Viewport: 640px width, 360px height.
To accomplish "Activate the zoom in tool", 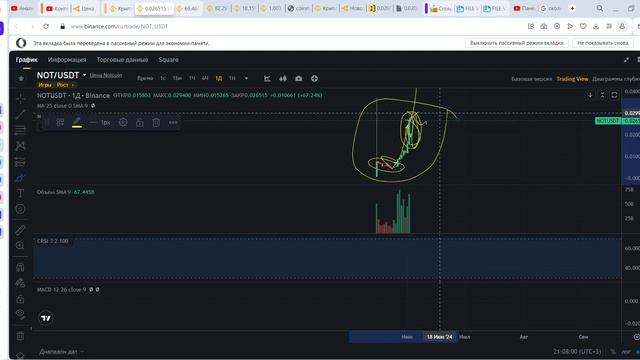I will (20, 245).
